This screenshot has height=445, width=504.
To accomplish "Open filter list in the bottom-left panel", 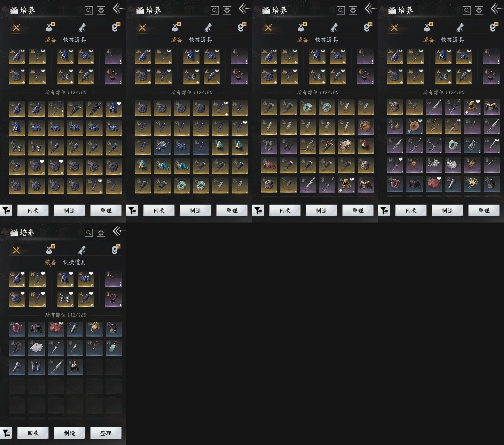I will click(6, 433).
